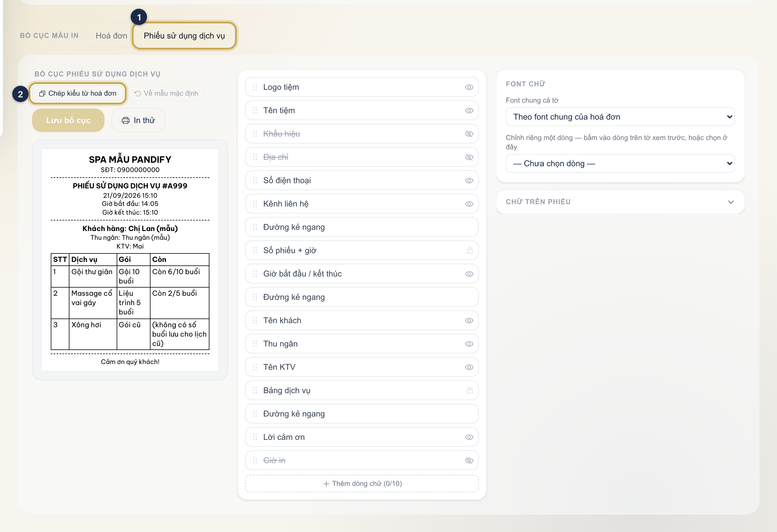
Task: Open Font chung cả tờ dropdown
Action: tap(620, 117)
